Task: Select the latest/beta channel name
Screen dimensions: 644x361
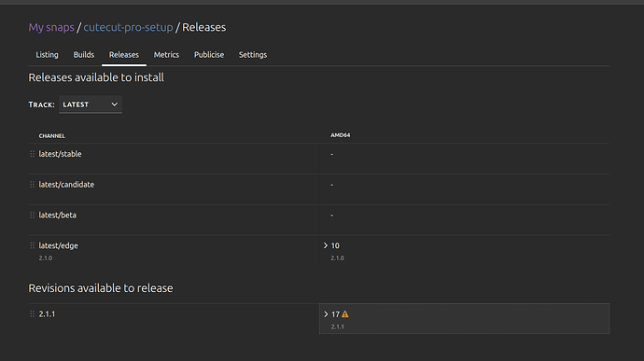Action: [x=58, y=215]
